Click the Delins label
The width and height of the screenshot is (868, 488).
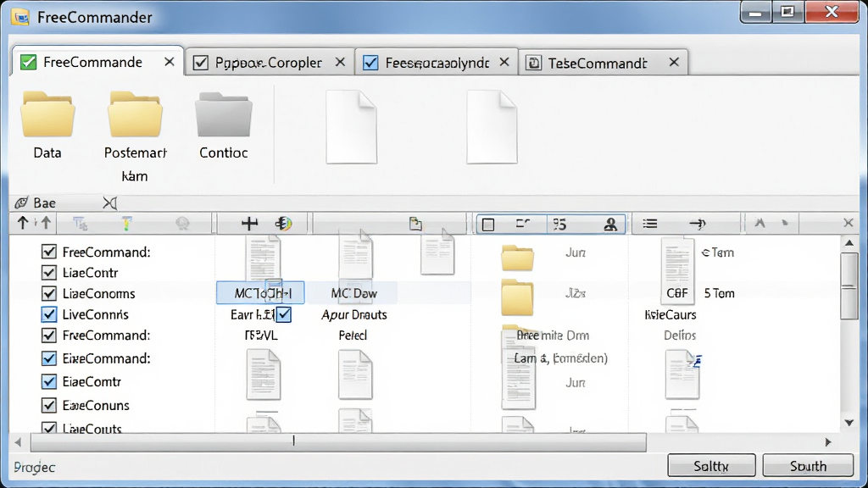click(680, 335)
